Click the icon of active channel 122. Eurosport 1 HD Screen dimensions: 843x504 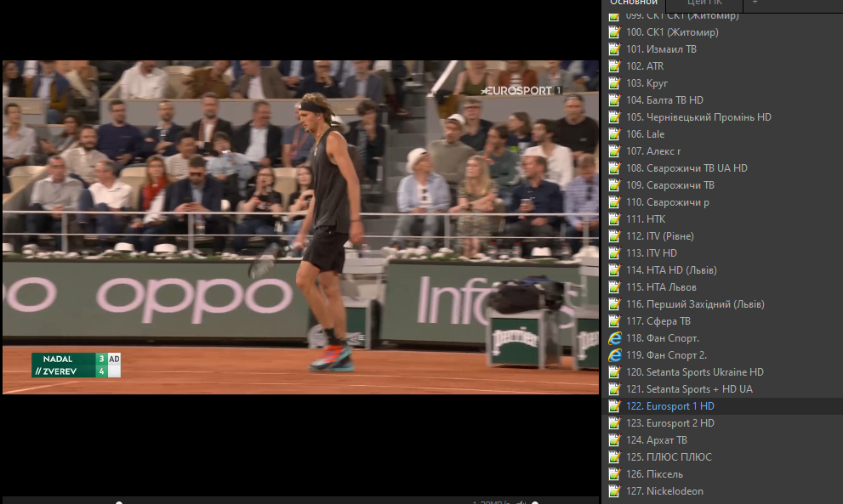point(614,406)
